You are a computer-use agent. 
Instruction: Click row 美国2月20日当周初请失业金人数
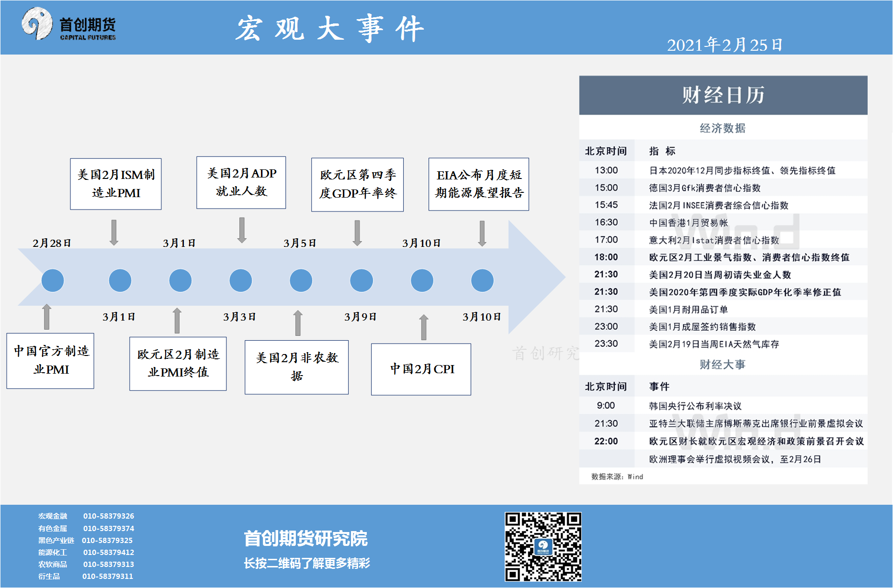(723, 275)
